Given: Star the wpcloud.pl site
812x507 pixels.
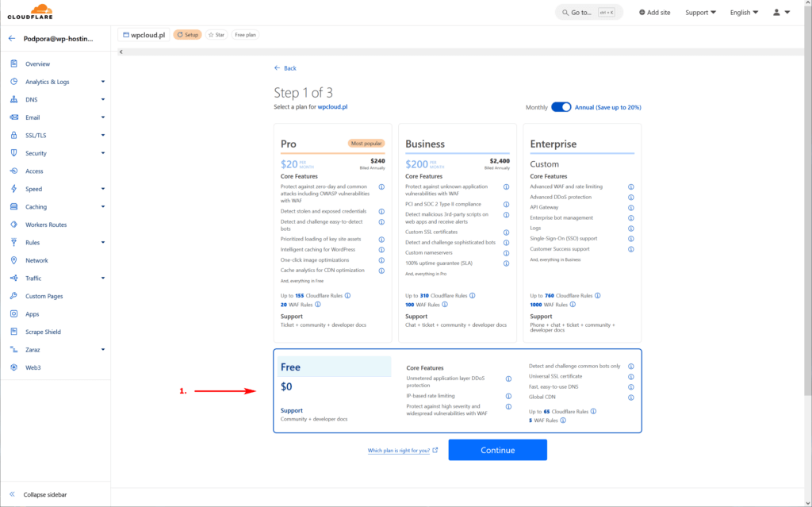Looking at the screenshot, I should tap(216, 35).
